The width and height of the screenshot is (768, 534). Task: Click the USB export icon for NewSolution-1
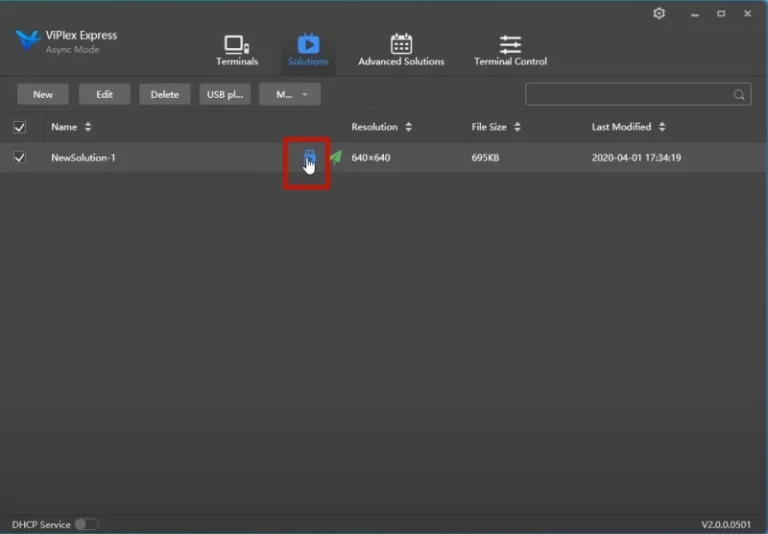[x=310, y=157]
